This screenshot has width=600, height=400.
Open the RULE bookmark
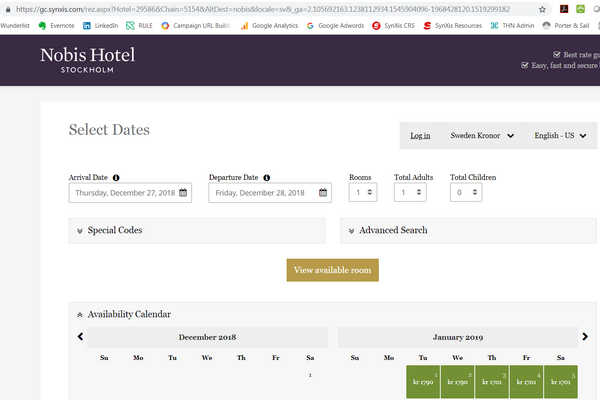(x=139, y=26)
